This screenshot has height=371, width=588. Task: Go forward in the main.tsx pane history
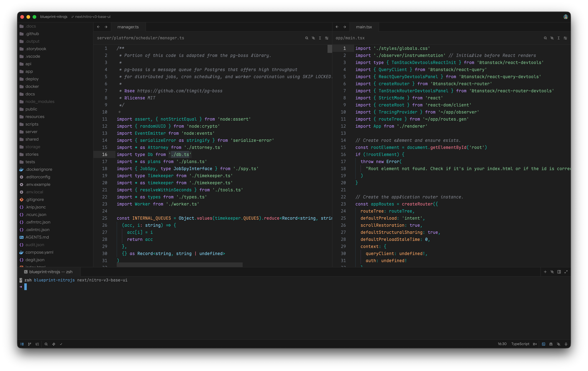click(x=345, y=27)
